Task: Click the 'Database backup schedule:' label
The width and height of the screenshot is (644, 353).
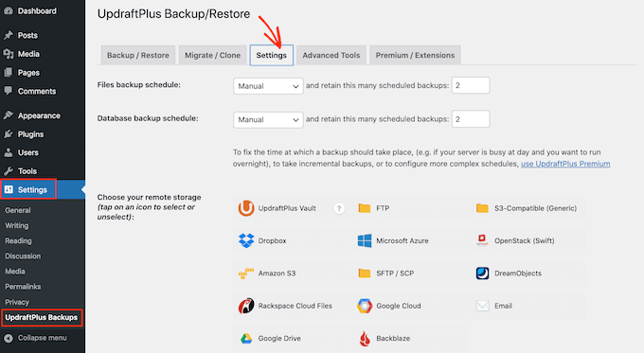Action: coord(148,118)
